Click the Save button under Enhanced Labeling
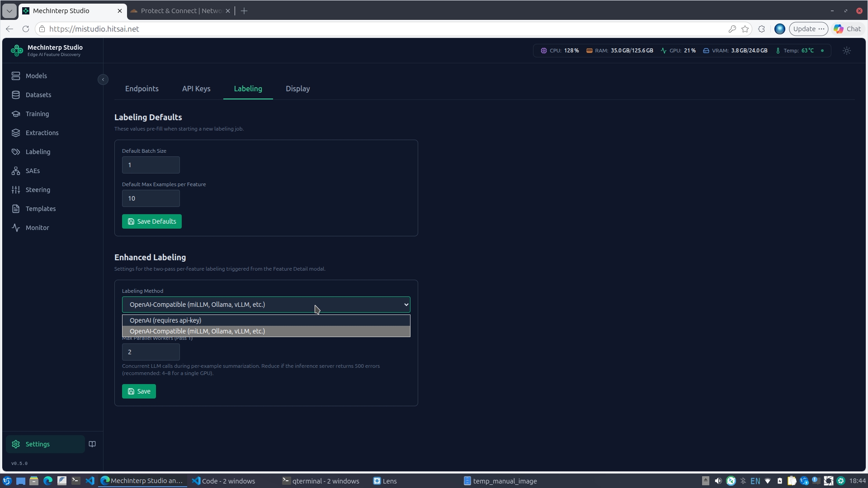The height and width of the screenshot is (488, 868). pyautogui.click(x=139, y=391)
